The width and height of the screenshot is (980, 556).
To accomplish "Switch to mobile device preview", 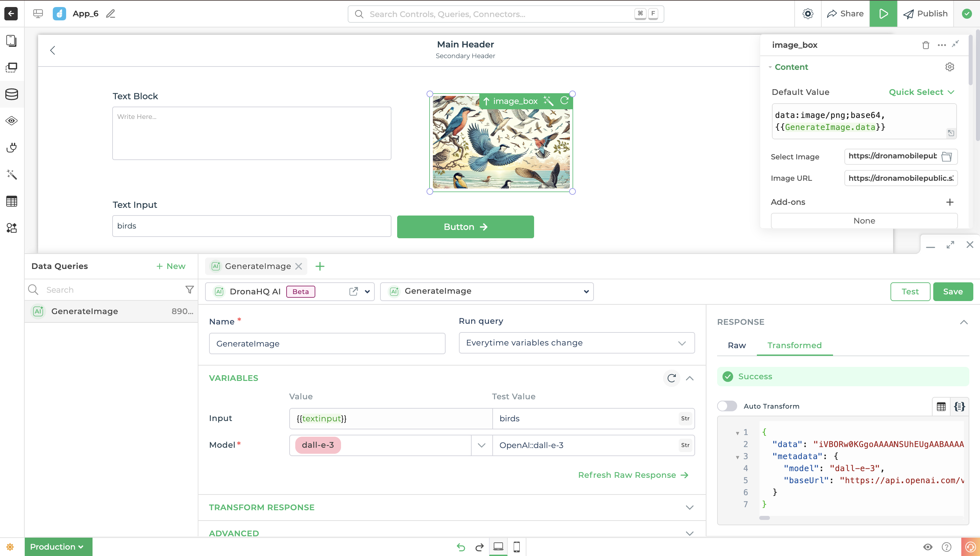I will [516, 547].
